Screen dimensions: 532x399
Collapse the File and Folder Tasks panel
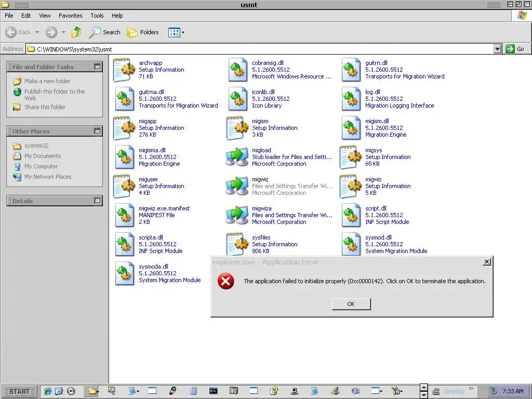coord(97,66)
